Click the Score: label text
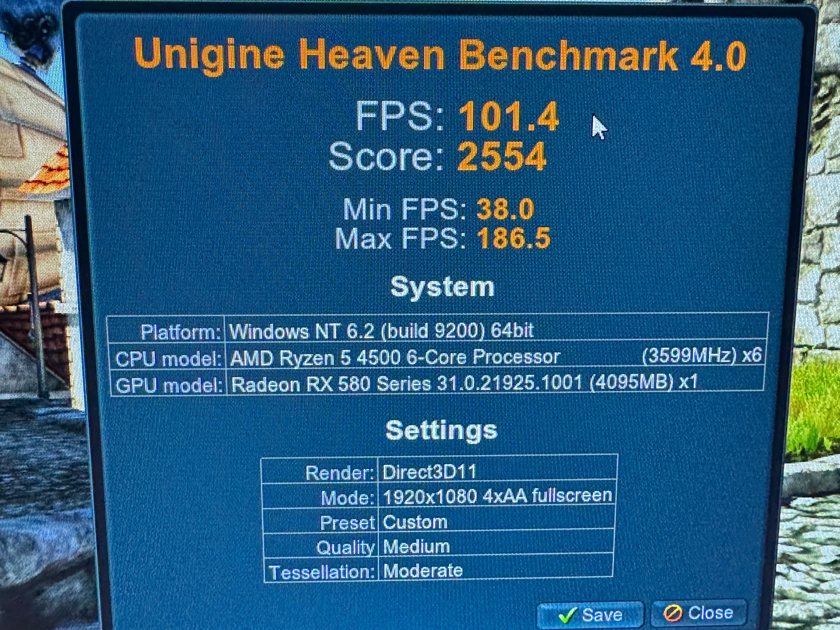The height and width of the screenshot is (630, 840). click(x=386, y=156)
